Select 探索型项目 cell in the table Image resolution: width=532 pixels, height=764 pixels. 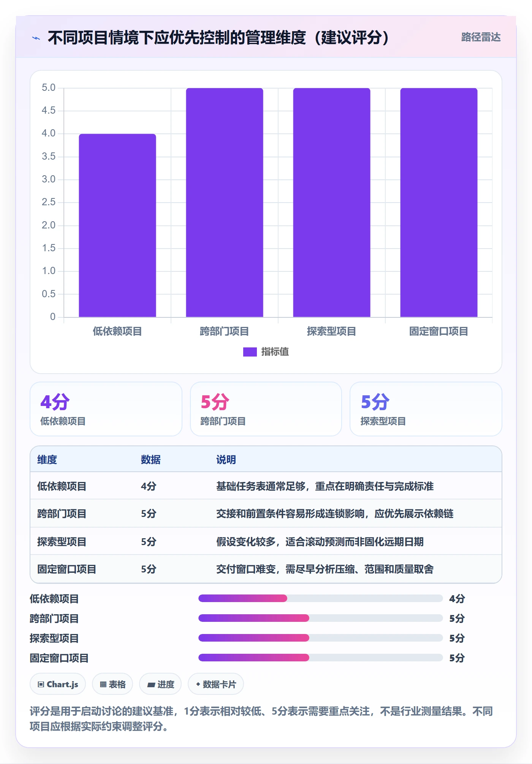pyautogui.click(x=62, y=542)
